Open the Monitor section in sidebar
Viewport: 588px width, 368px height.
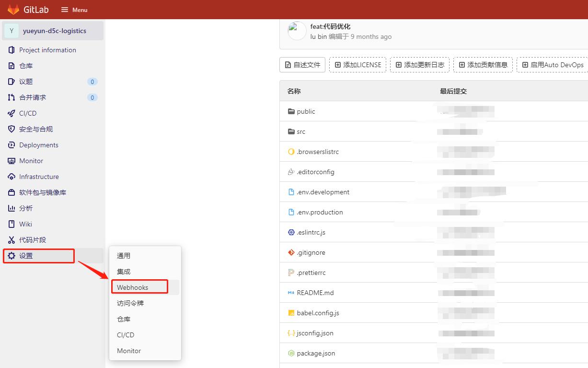tap(30, 161)
